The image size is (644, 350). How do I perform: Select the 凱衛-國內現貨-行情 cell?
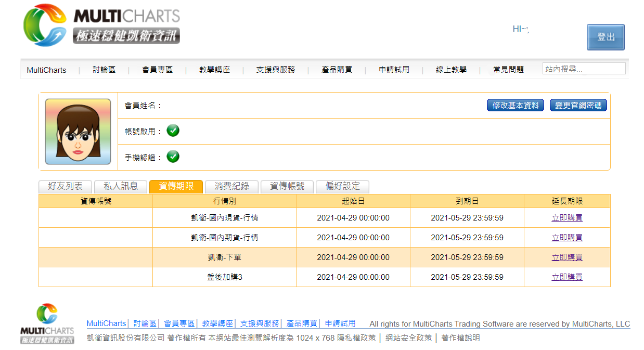224,218
